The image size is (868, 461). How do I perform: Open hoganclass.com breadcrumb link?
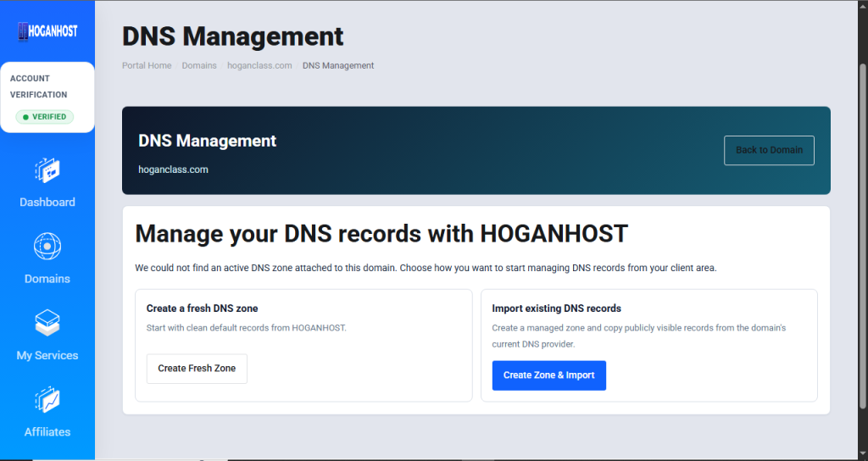259,65
